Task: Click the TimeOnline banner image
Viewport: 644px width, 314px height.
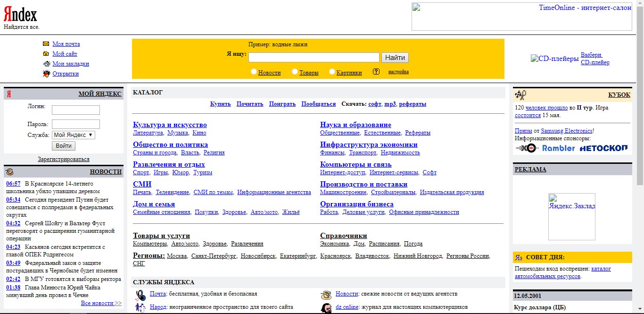Action: coord(521,17)
